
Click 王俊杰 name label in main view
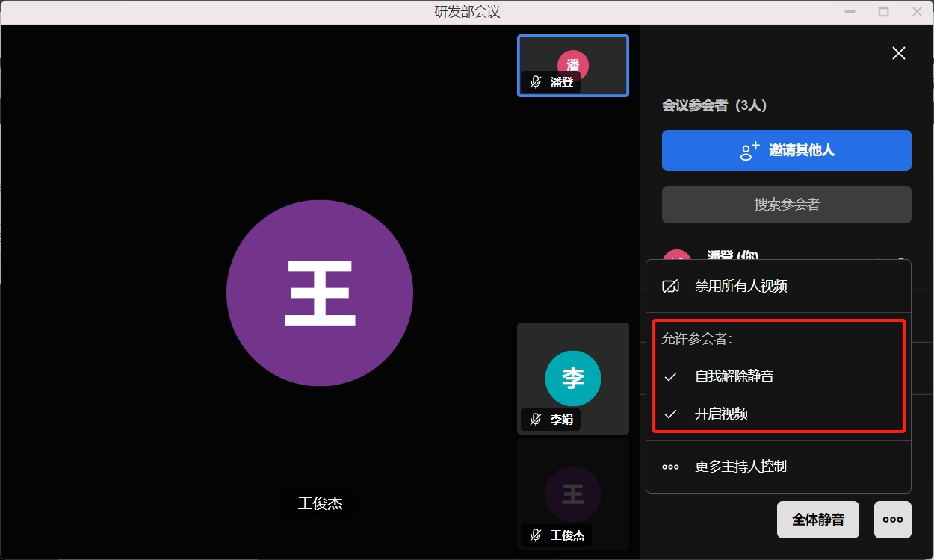(320, 503)
